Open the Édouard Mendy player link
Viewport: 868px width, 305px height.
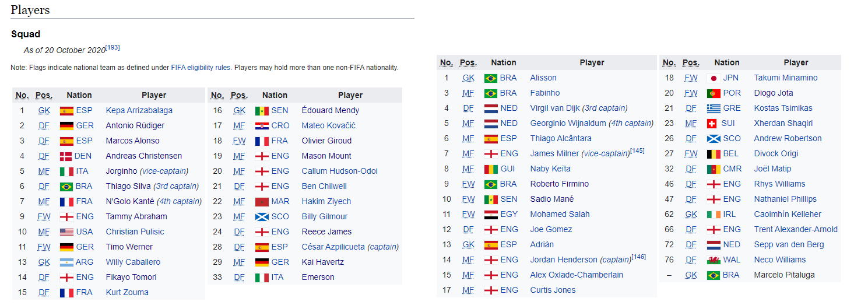[x=331, y=111]
